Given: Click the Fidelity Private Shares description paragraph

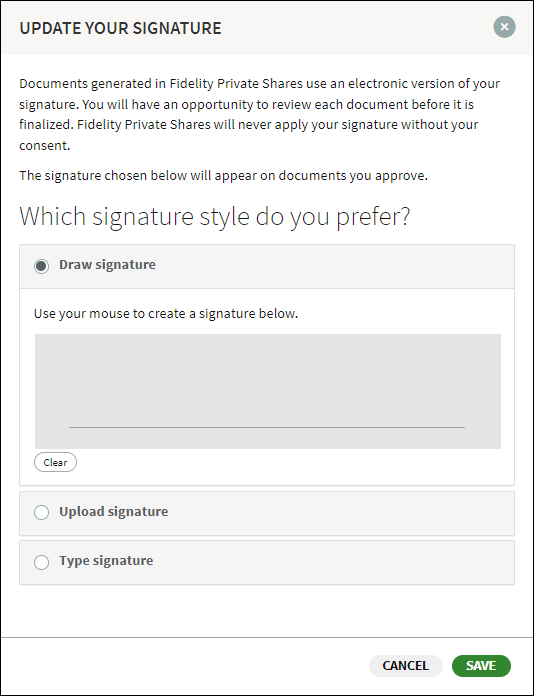Looking at the screenshot, I should 260,114.
